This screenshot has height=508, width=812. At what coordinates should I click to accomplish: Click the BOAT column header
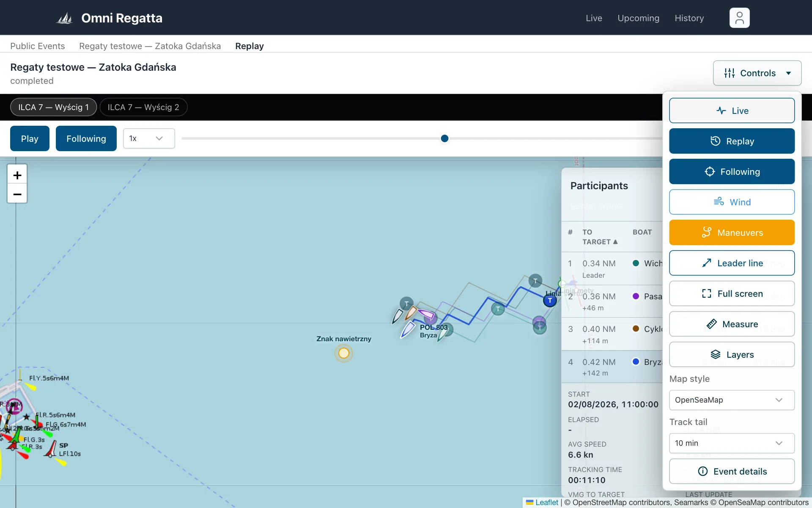point(642,232)
